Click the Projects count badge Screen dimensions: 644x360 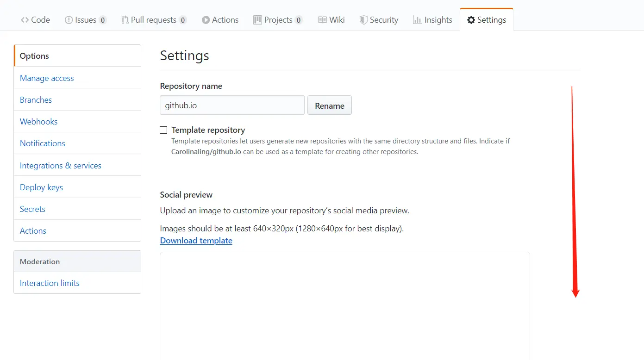pos(299,20)
